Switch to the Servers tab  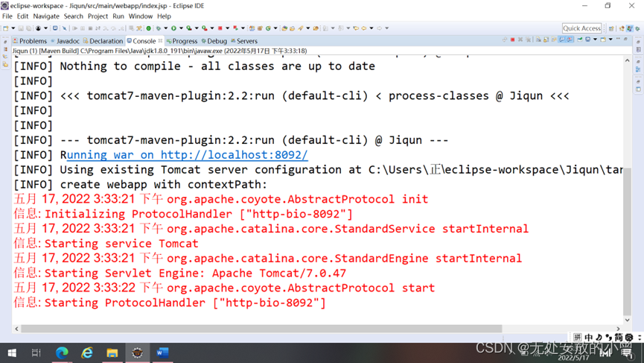pyautogui.click(x=244, y=41)
